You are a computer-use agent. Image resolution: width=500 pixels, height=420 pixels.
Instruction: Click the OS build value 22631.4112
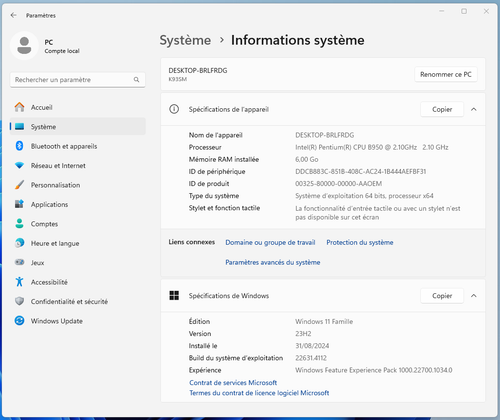click(x=311, y=358)
